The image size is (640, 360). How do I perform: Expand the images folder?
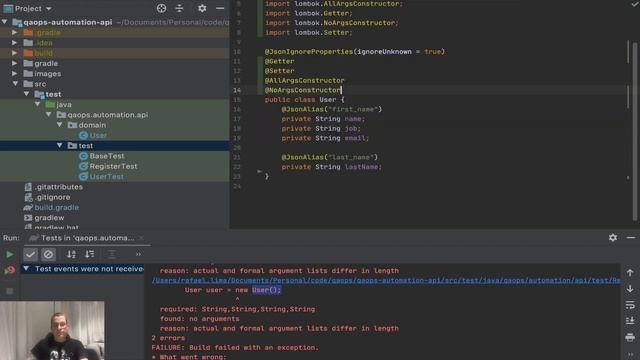(x=15, y=73)
